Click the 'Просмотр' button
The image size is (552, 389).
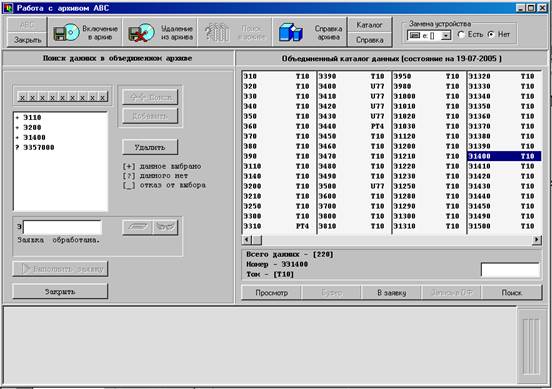[x=271, y=293]
